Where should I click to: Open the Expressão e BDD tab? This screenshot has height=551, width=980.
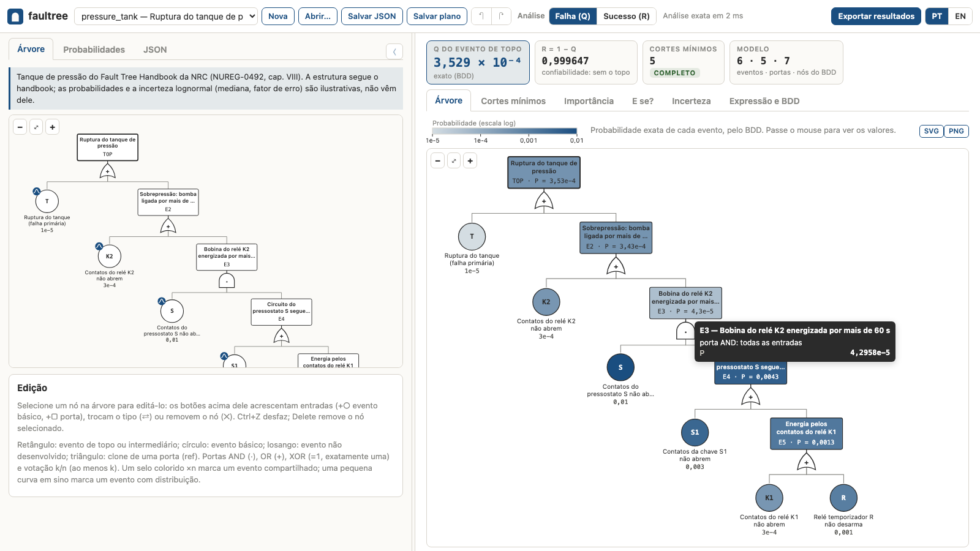coord(764,101)
